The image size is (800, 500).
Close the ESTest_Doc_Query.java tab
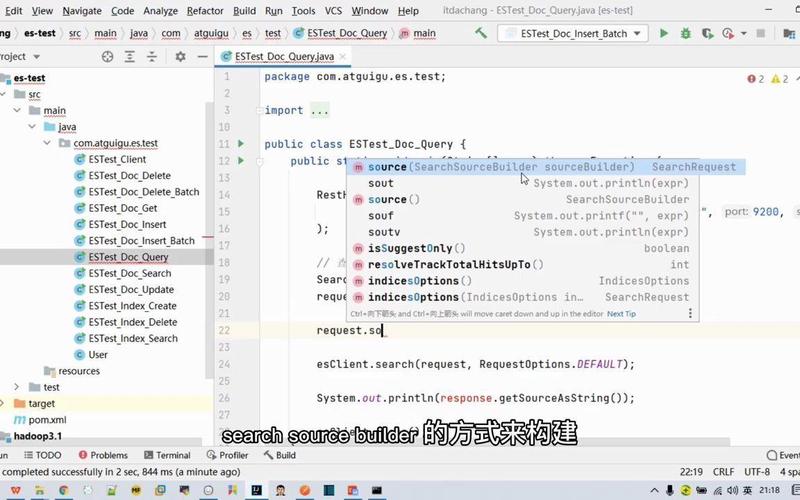[342, 57]
